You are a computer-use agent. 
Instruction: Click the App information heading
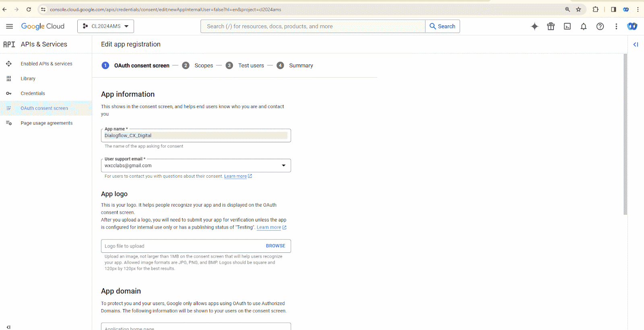point(128,94)
